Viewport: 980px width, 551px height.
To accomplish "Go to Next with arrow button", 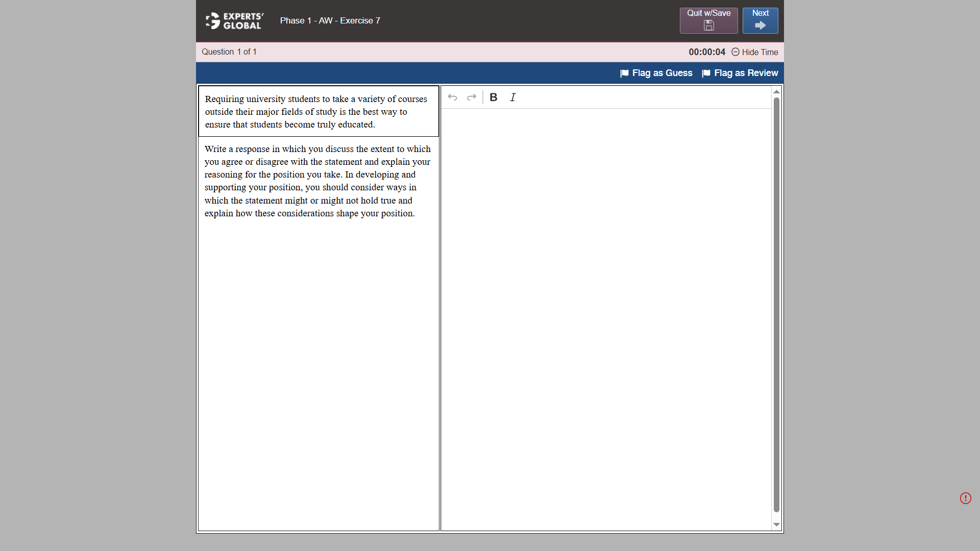I will (x=760, y=20).
